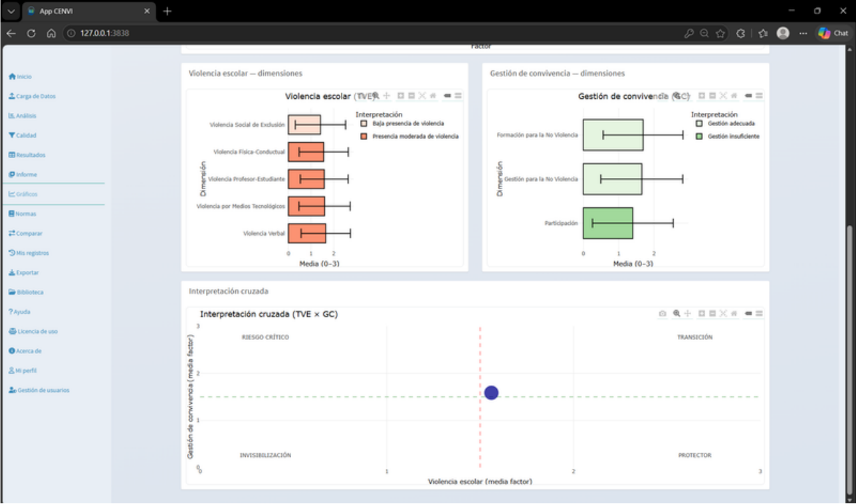Activate pan tool in Interpretación cruzada chart
Viewport: 858px width, 504px height.
(x=688, y=313)
